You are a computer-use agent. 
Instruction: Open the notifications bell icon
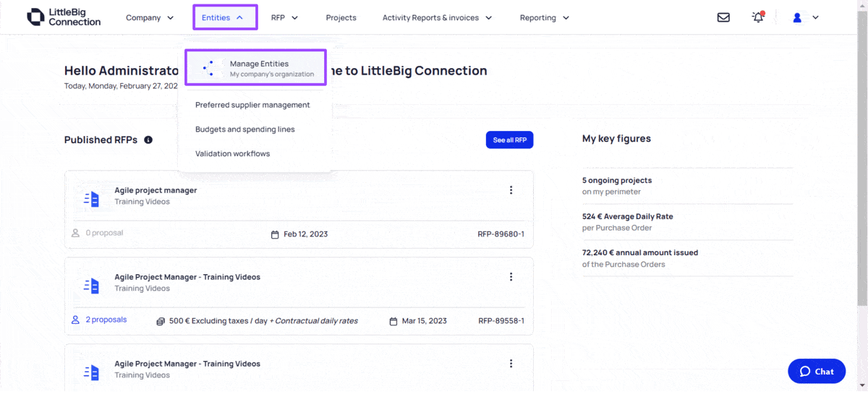click(x=758, y=17)
